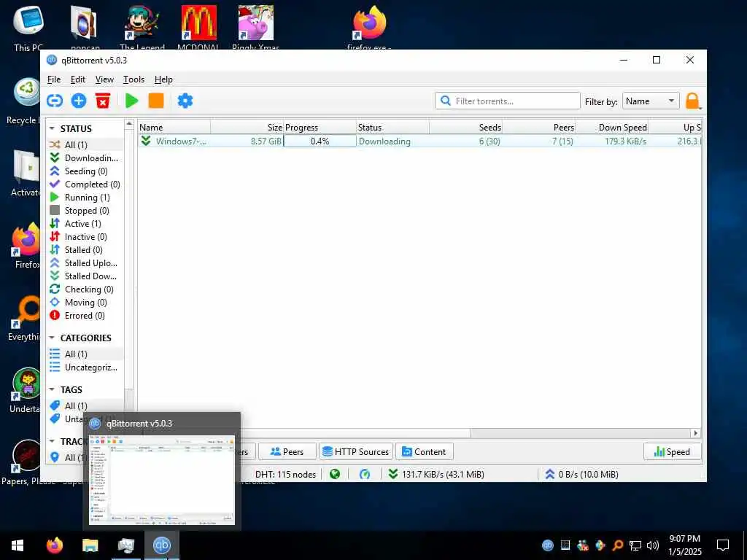The width and height of the screenshot is (747, 560).
Task: Toggle alternative speed limits speedometer icon
Action: click(x=365, y=474)
